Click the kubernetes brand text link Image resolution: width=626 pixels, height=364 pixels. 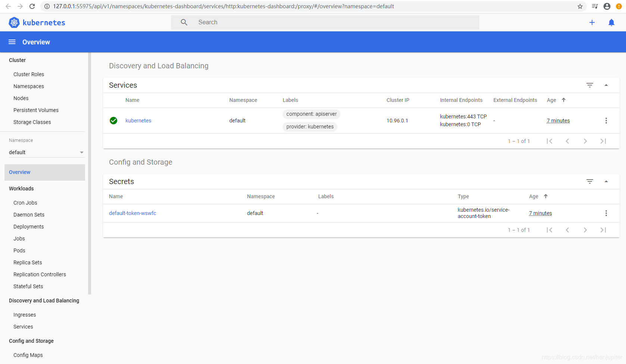coord(44,23)
